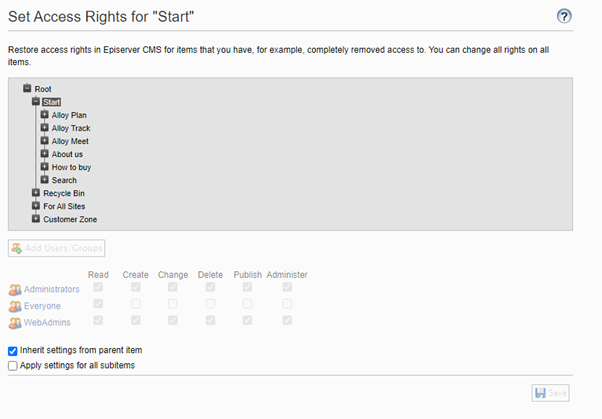Enable Apply settings for all subitems
The height and width of the screenshot is (419, 602).
pyautogui.click(x=12, y=365)
